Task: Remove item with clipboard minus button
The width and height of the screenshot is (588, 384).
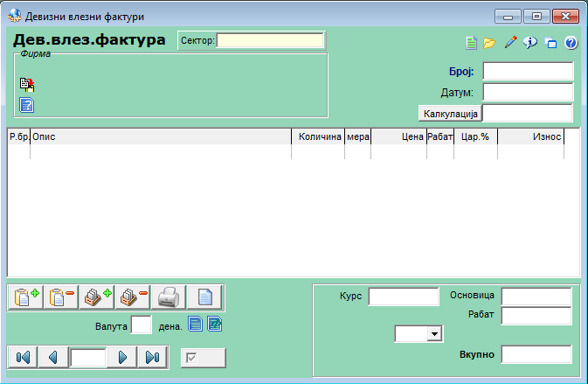Action: [x=61, y=297]
